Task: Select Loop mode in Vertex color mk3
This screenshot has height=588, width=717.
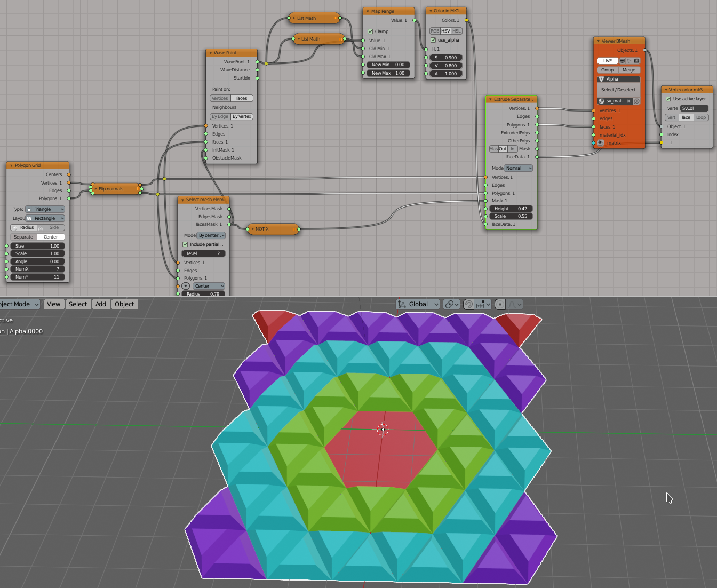Action: click(x=701, y=117)
